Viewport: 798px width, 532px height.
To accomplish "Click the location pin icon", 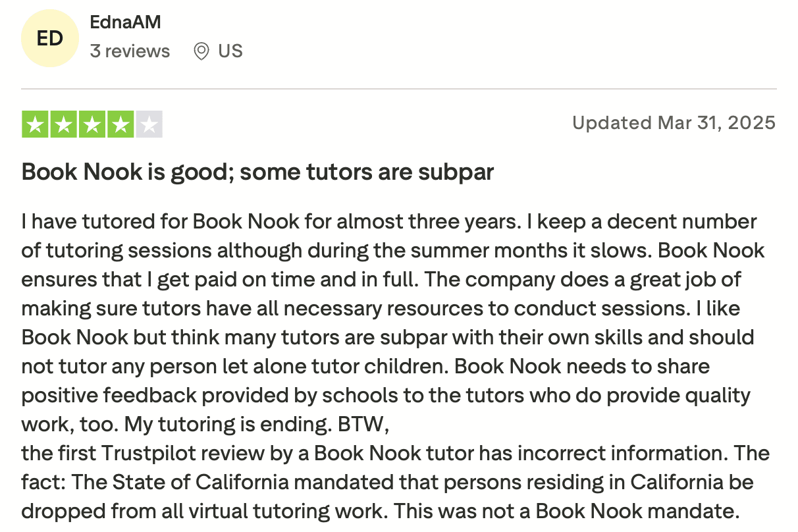I will [201, 51].
